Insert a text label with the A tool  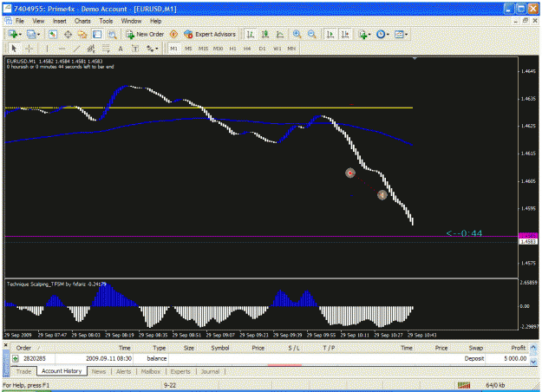pos(121,49)
